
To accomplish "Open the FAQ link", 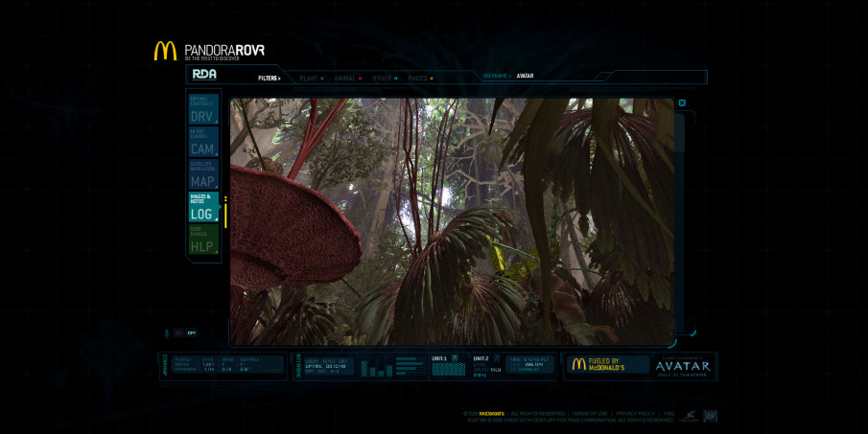I will (x=669, y=414).
